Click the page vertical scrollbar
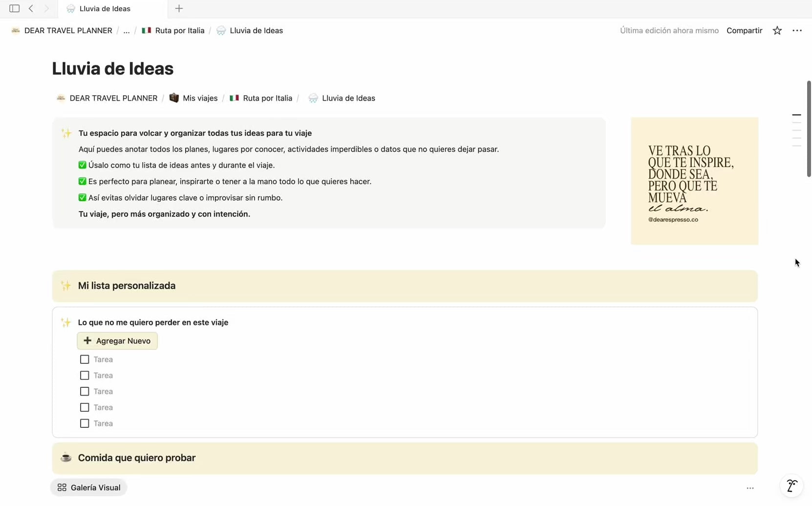Viewport: 812px width, 506px height. pos(809,129)
